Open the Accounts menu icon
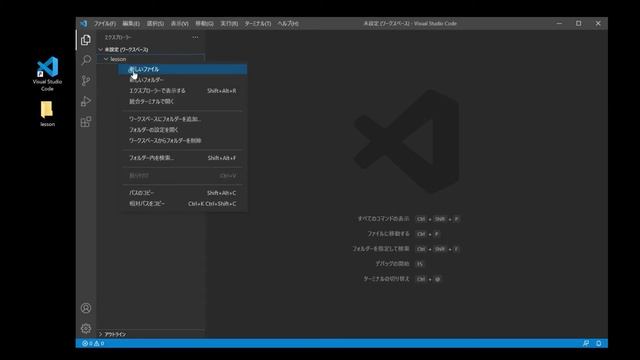The image size is (640, 360). (x=86, y=308)
